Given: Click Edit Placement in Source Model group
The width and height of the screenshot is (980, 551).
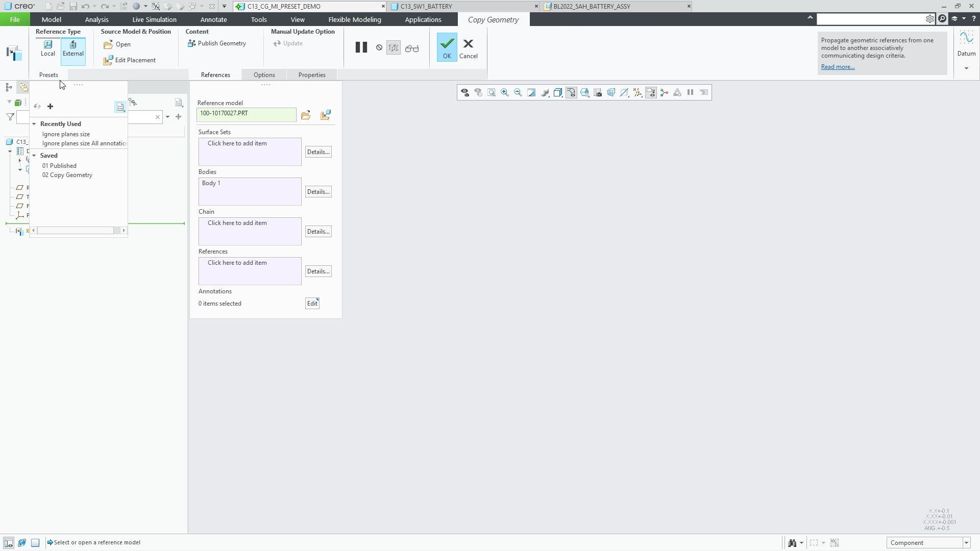Looking at the screenshot, I should [x=130, y=60].
